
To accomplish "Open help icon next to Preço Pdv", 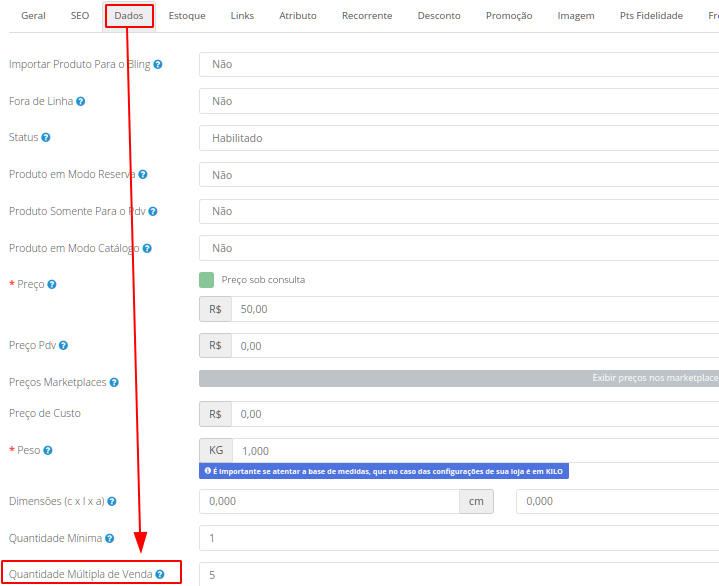I will click(64, 345).
